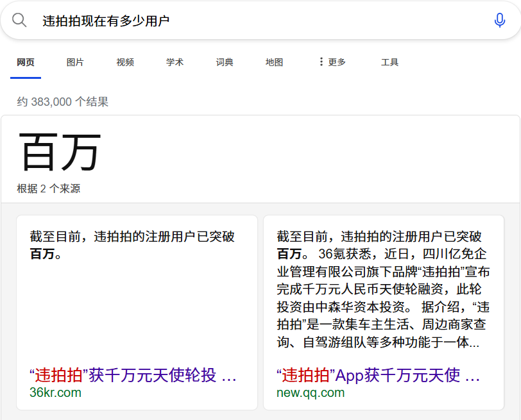Visit the new.qq.com source link
The image size is (521, 420).
(x=311, y=392)
